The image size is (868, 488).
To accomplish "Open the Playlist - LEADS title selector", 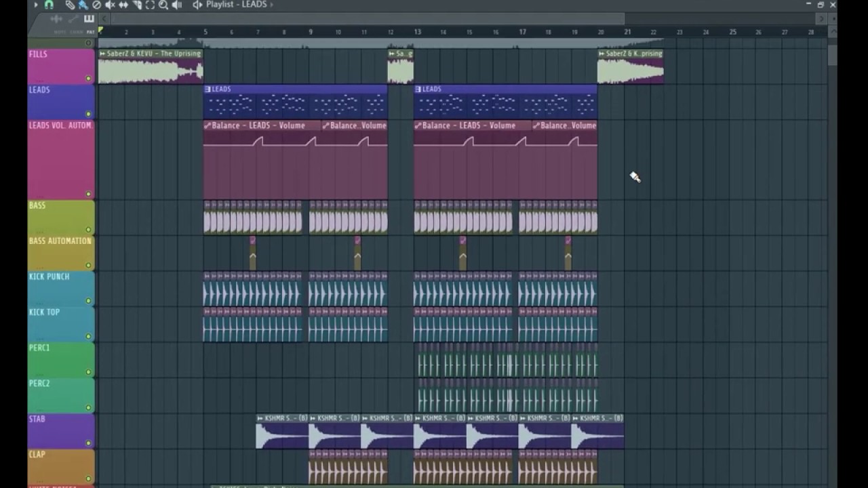I will 237,5.
